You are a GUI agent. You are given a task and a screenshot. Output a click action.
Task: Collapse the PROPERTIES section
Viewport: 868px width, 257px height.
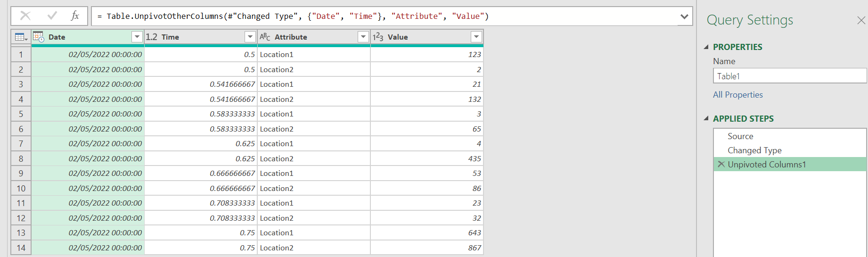click(706, 47)
